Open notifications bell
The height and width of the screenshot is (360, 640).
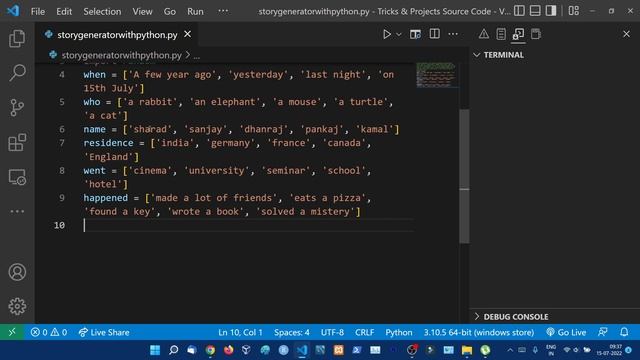624,332
